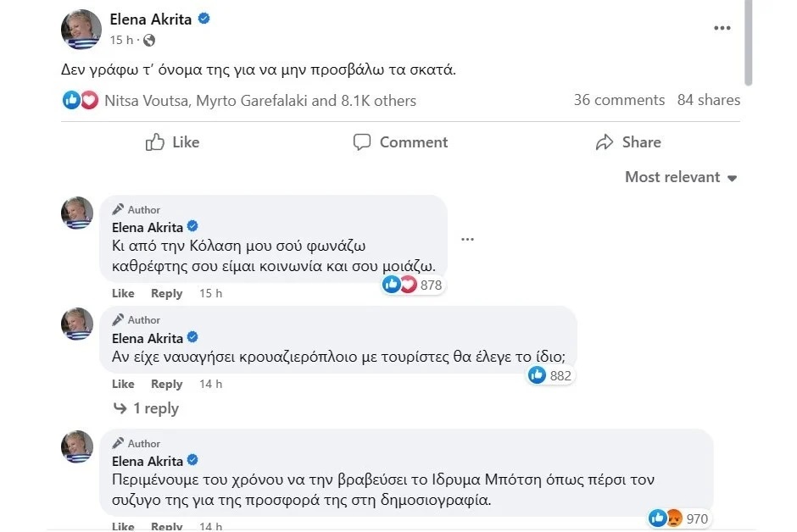The width and height of the screenshot is (797, 532).
Task: Reply to the κρουαζιερόπλοιο comment
Action: click(166, 384)
